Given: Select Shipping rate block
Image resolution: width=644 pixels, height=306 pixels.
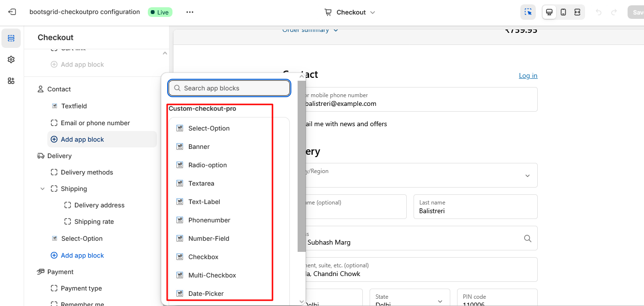Looking at the screenshot, I should pos(94,221).
